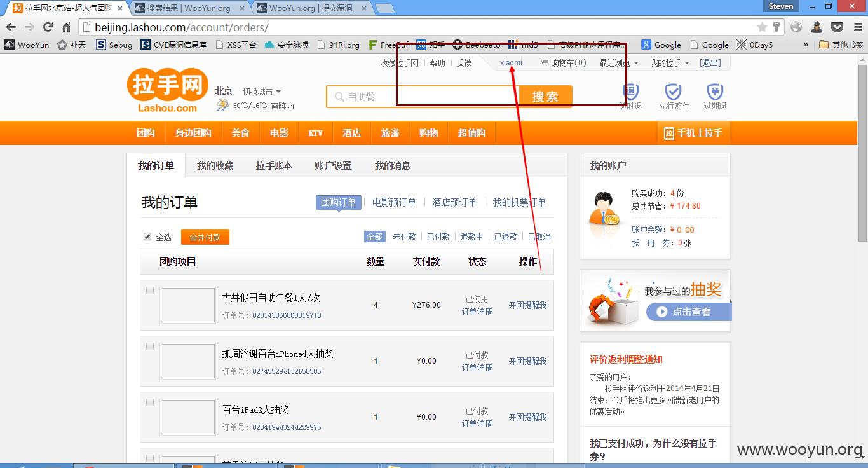Click 开团提醒我 for 百台iPad2大抽奖 order
The image size is (868, 468).
[x=527, y=417]
